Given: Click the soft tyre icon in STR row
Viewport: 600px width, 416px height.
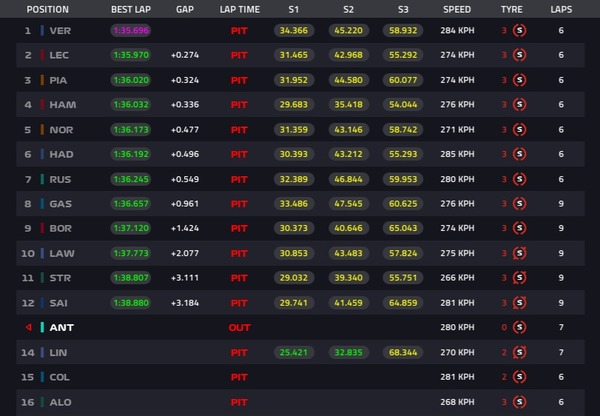Looking at the screenshot, I should point(519,278).
